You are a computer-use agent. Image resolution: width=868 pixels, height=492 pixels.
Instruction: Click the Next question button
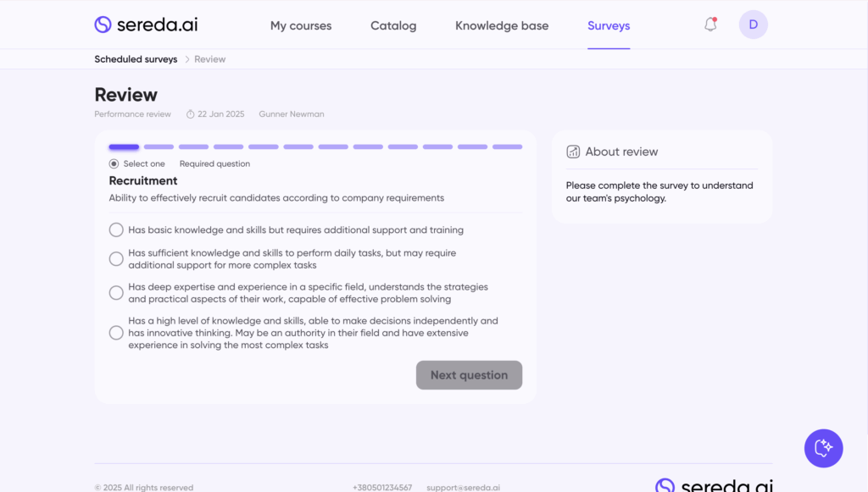pyautogui.click(x=469, y=375)
